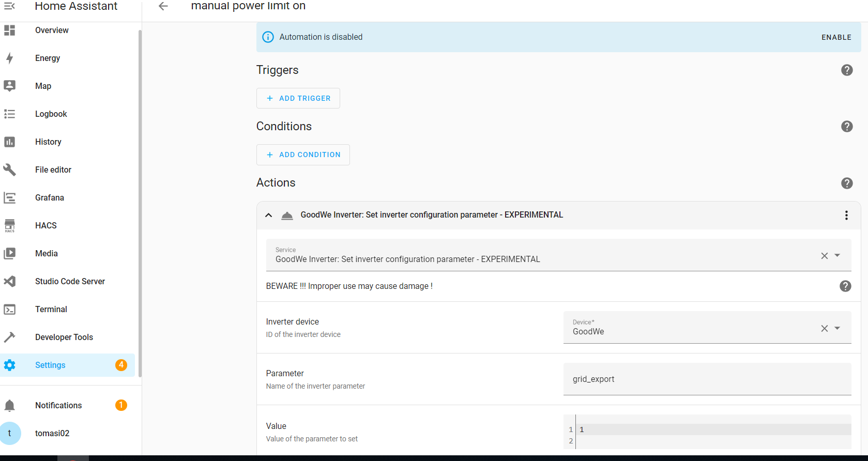This screenshot has height=461, width=868.
Task: Click the info icon in disabled banner
Action: point(268,37)
